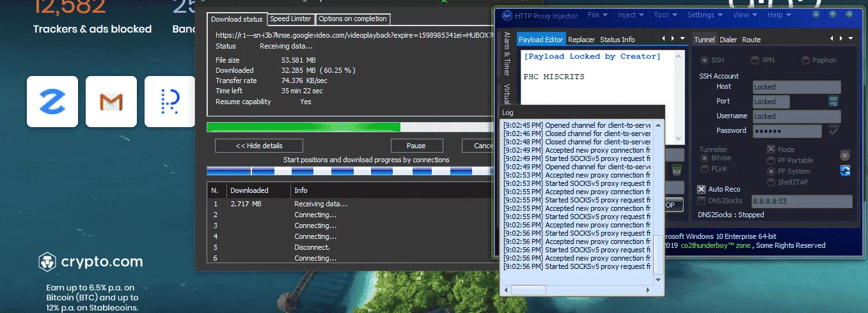Open the File dropdown menu
Viewport: 868px width, 313px height.
597,15
